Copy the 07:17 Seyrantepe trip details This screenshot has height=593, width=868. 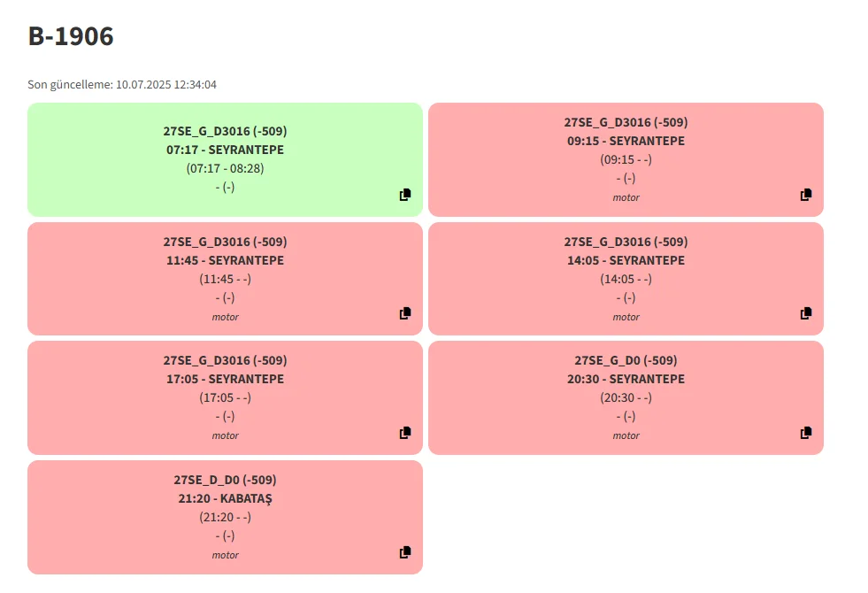tap(405, 195)
